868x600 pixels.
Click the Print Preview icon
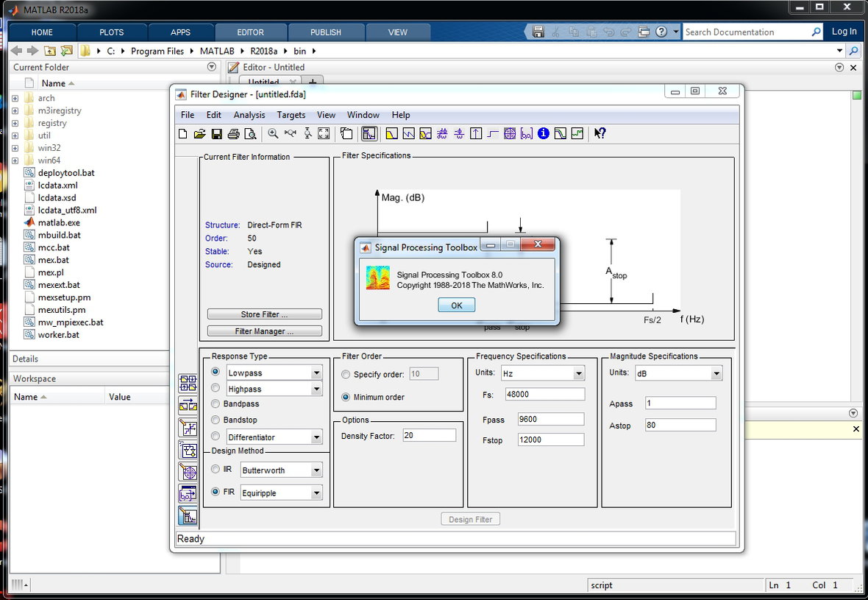pyautogui.click(x=250, y=133)
